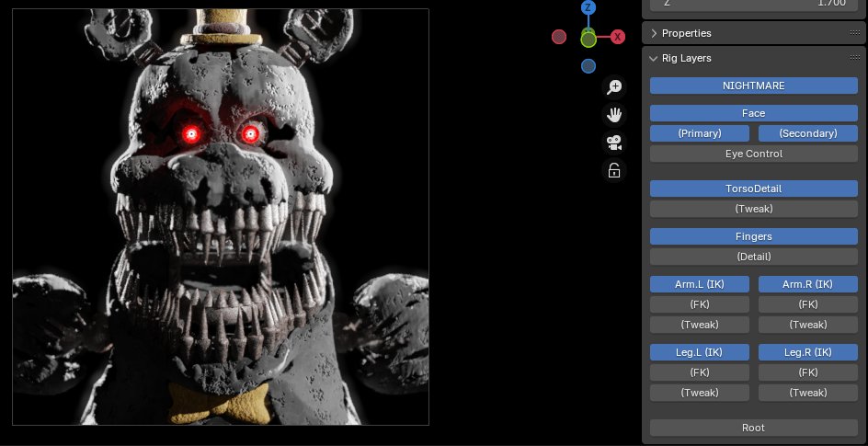Click the negative Z blue gizmo circle
Screen dimensions: 868x446
tap(588, 66)
